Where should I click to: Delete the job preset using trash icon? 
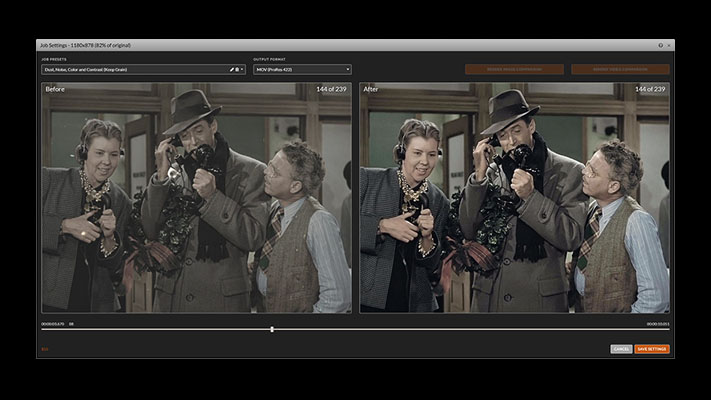(x=237, y=69)
